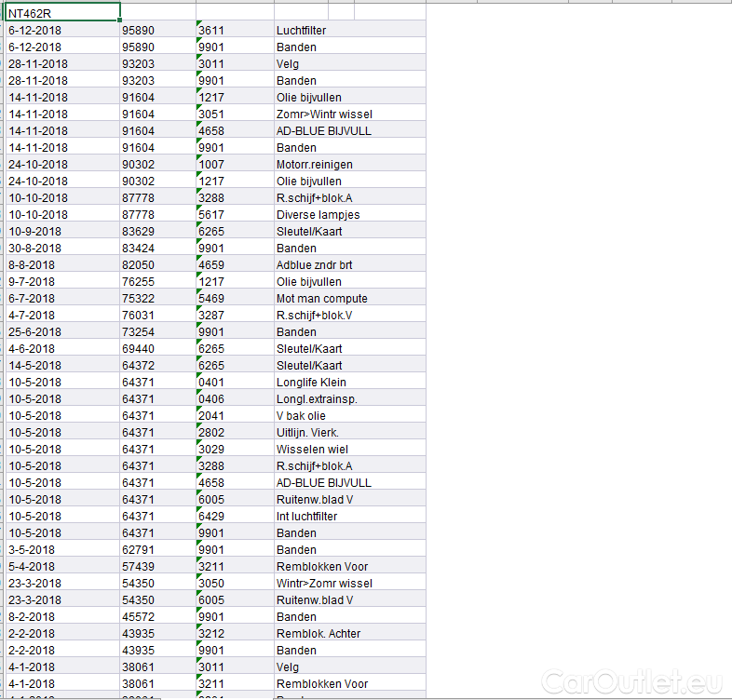Click the V bak olie cell

pyautogui.click(x=301, y=415)
